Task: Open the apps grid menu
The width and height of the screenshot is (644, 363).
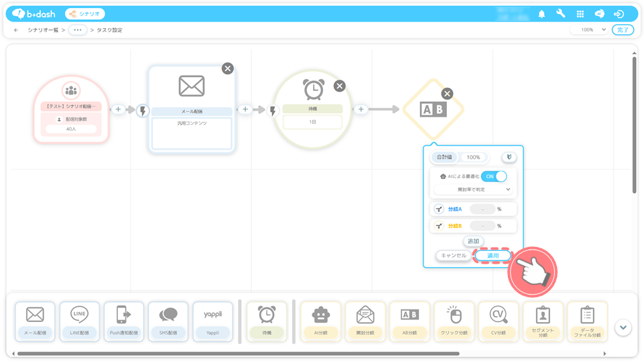Action: tap(580, 14)
